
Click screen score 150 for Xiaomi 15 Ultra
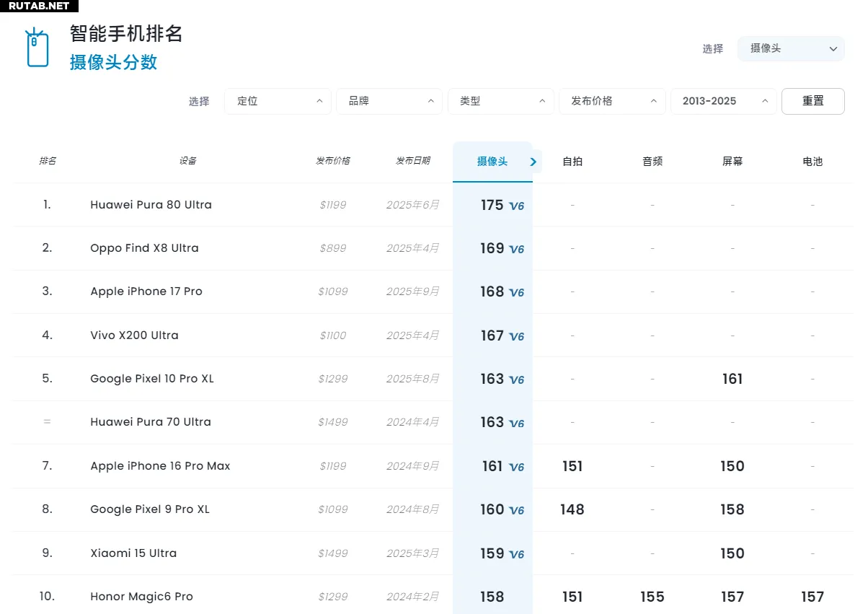(x=732, y=553)
